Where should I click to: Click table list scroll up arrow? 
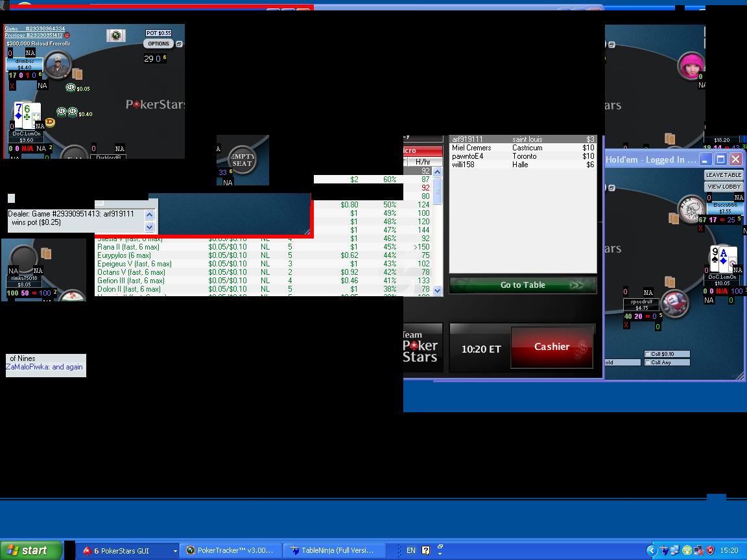pos(437,171)
